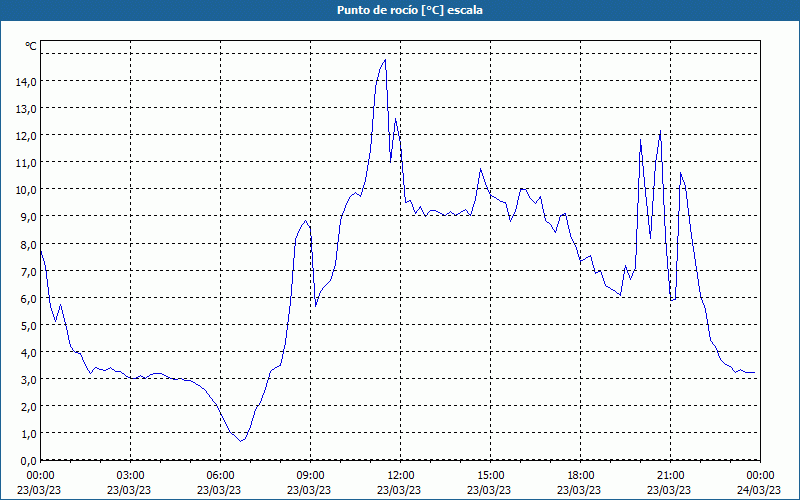Click the 6,0 y-axis label
Image resolution: width=800 pixels, height=500 pixels.
click(28, 298)
